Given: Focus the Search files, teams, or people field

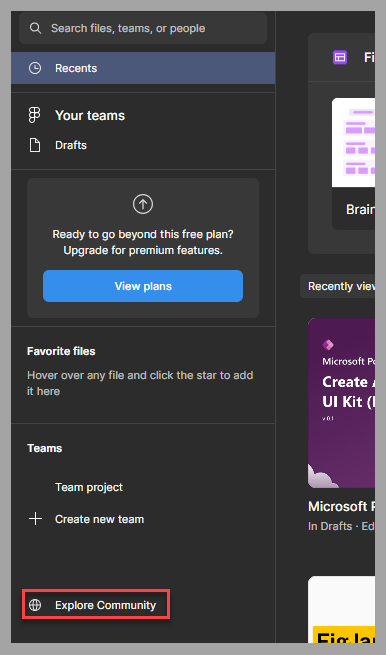Looking at the screenshot, I should (x=143, y=28).
